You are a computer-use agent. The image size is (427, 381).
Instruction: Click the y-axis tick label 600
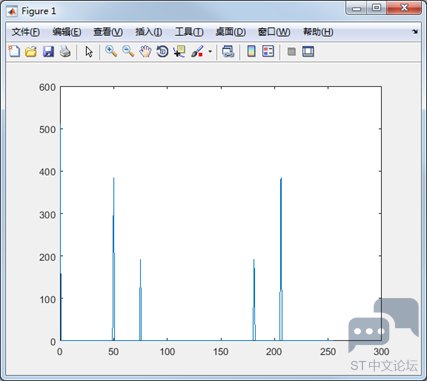pos(47,87)
